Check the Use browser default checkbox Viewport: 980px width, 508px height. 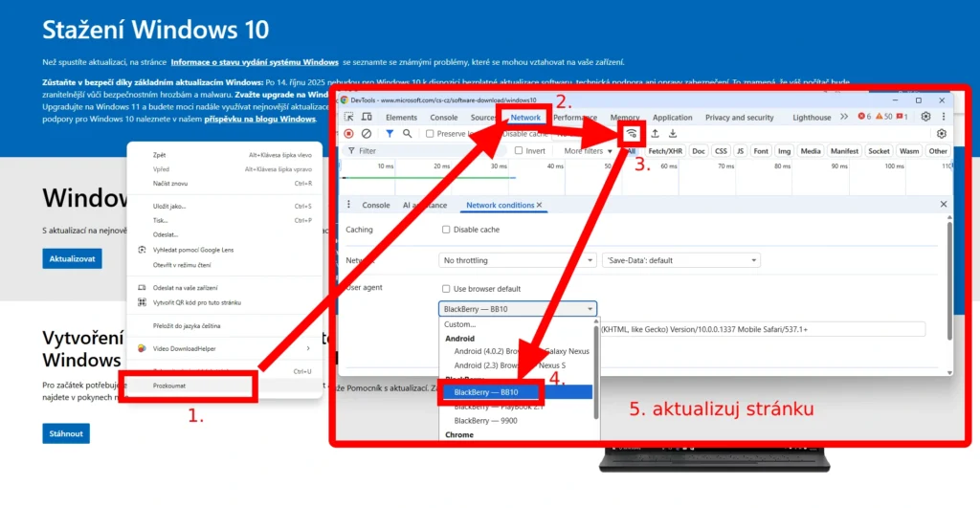[446, 289]
